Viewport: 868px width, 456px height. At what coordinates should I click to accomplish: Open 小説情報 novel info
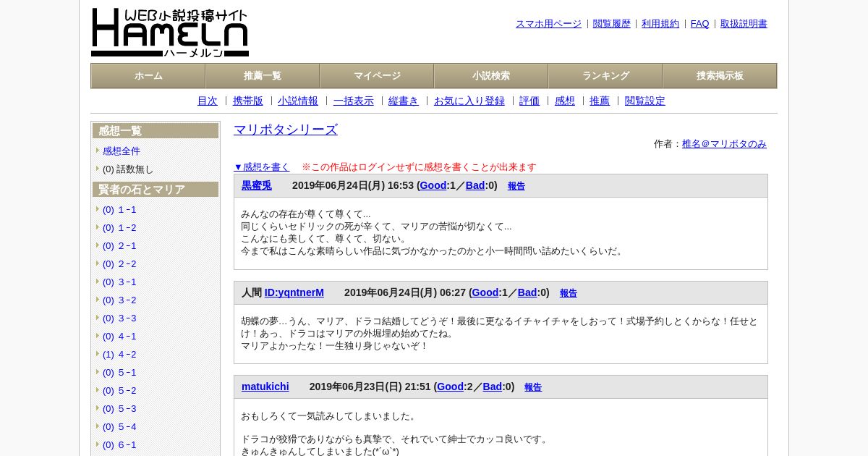tap(298, 101)
